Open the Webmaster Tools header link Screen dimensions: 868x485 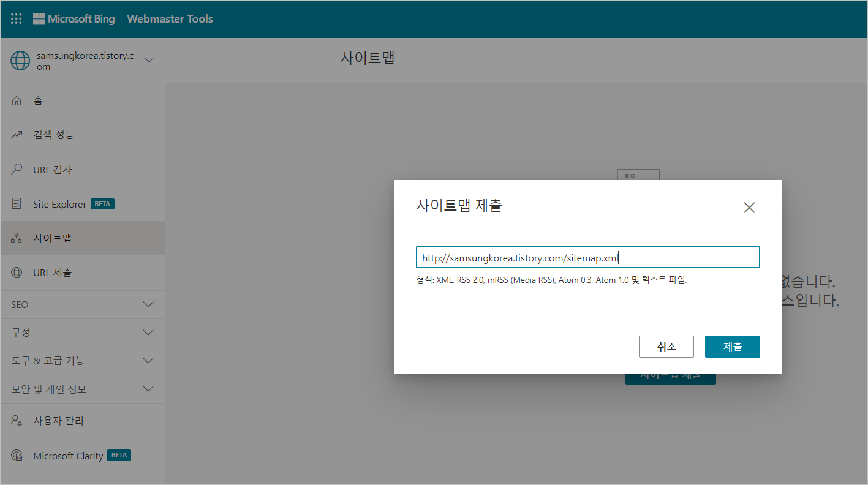170,19
